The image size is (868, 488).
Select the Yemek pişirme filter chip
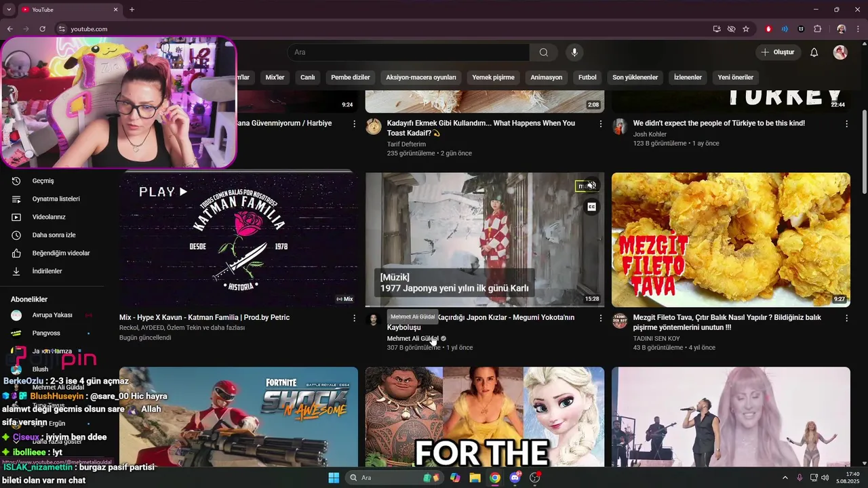[x=493, y=77]
